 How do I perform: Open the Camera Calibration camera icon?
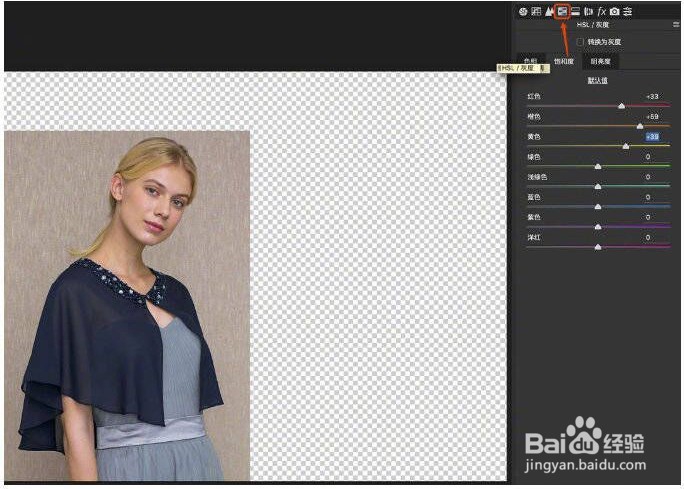[x=615, y=12]
